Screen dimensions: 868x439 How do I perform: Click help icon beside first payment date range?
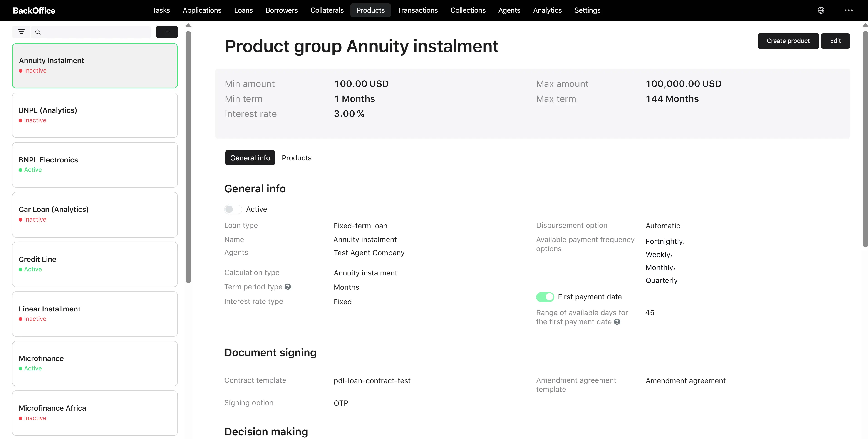617,322
